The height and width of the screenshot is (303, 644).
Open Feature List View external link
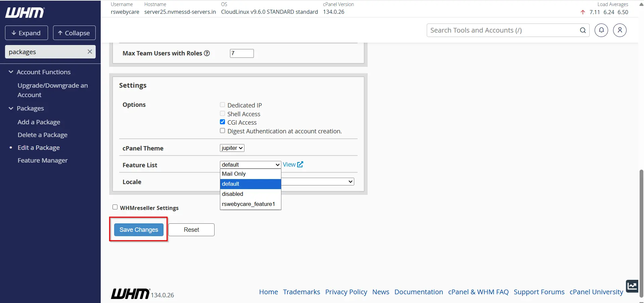point(293,165)
